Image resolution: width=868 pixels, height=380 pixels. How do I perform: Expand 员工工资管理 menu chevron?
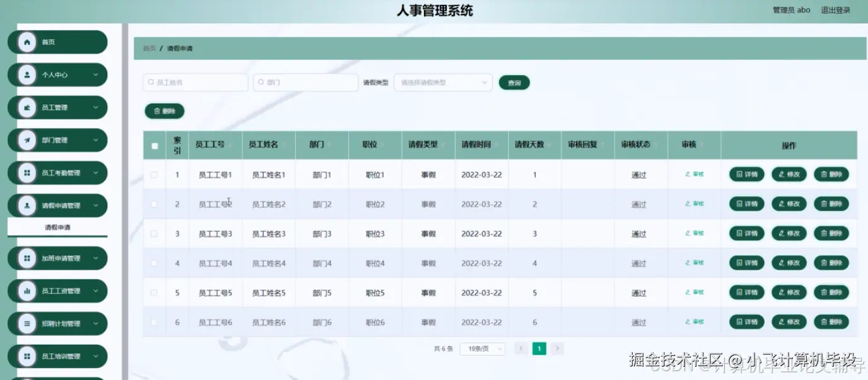coord(96,291)
